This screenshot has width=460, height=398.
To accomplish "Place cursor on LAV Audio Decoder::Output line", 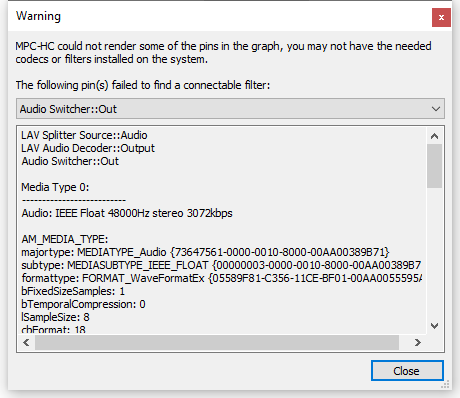I will [88, 148].
